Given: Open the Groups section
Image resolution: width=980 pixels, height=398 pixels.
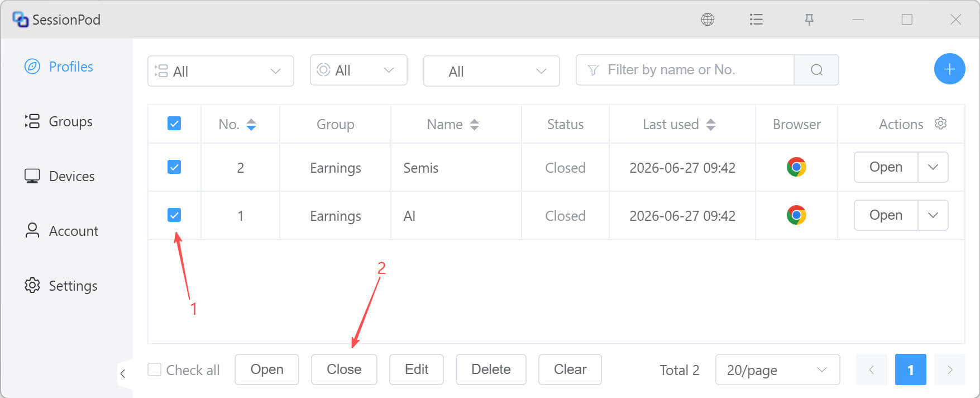Looking at the screenshot, I should [x=59, y=121].
